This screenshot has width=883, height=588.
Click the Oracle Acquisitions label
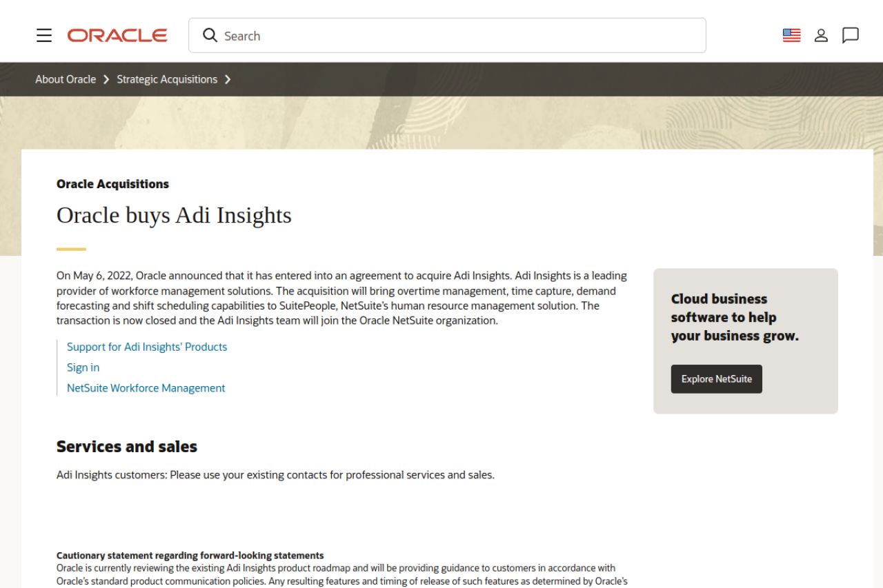[112, 184]
